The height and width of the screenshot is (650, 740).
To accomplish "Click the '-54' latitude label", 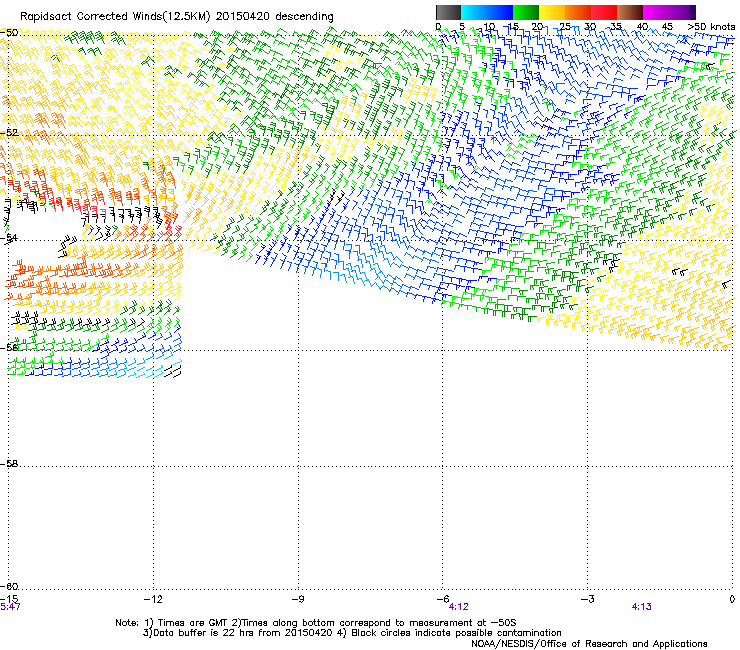I will 9,237.
